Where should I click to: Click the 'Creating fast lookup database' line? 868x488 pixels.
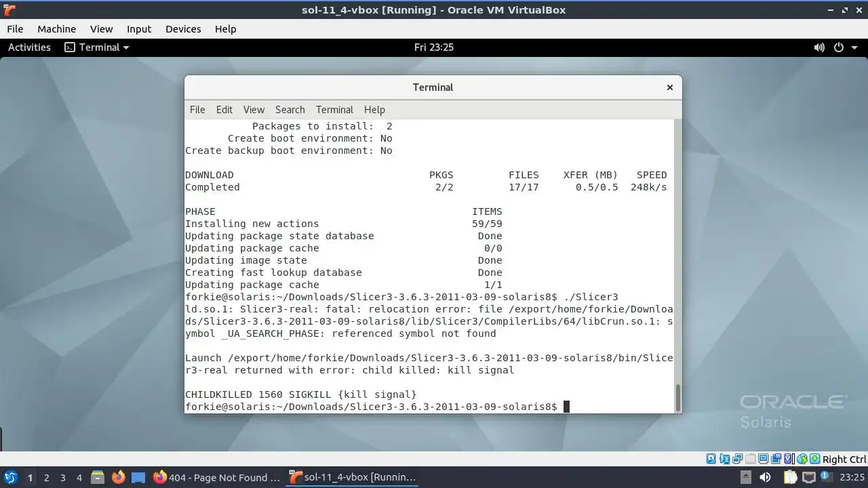(344, 272)
